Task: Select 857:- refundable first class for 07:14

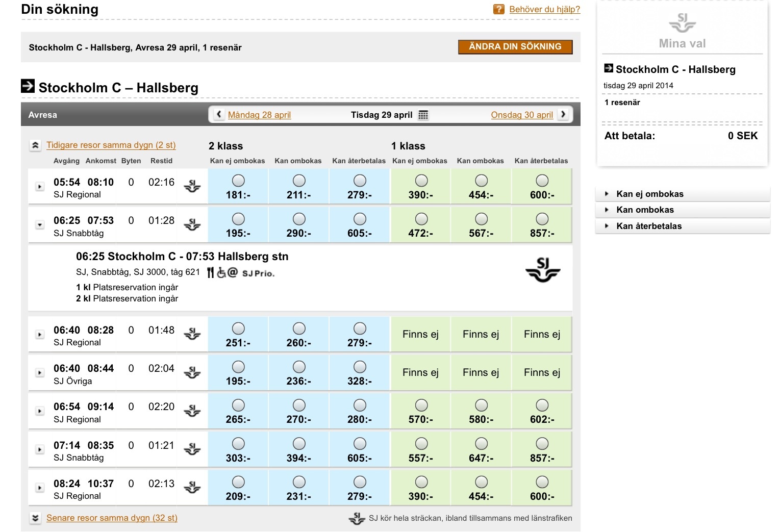Action: coord(542,444)
